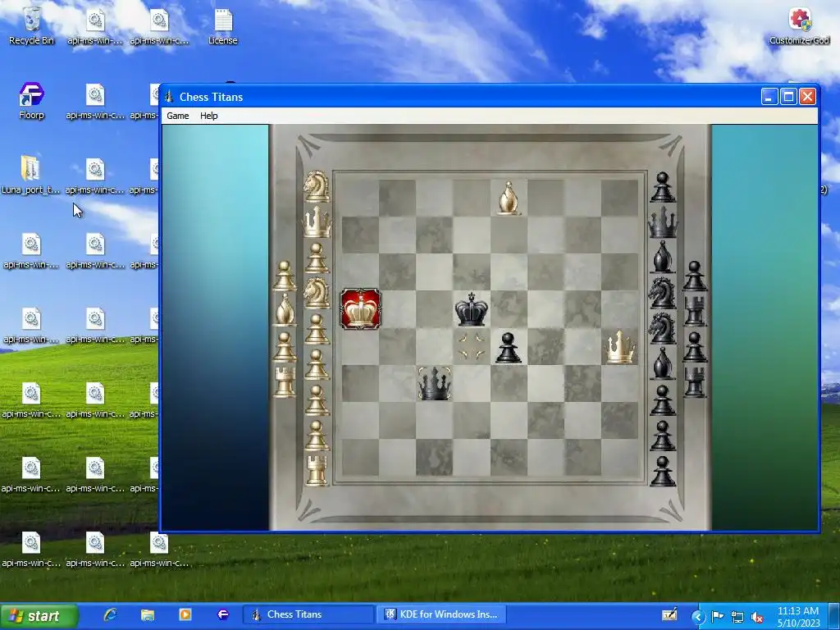
Task: Select the white king on the red square
Action: (361, 309)
